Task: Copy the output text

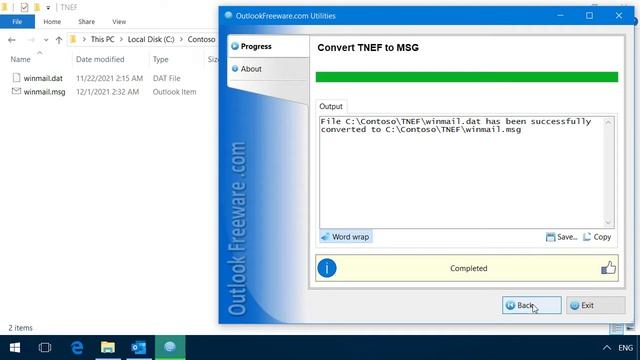Action: tap(597, 237)
